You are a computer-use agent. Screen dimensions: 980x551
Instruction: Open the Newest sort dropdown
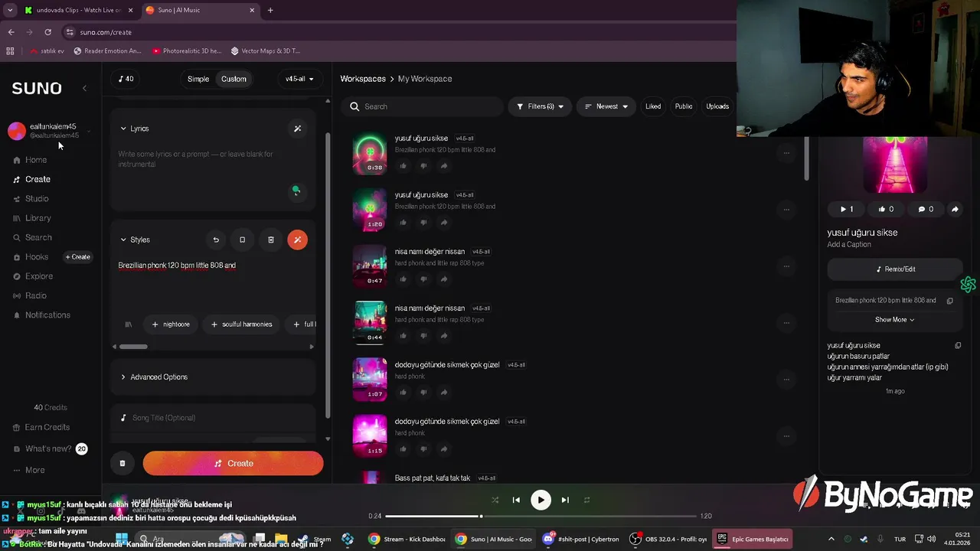(x=606, y=106)
